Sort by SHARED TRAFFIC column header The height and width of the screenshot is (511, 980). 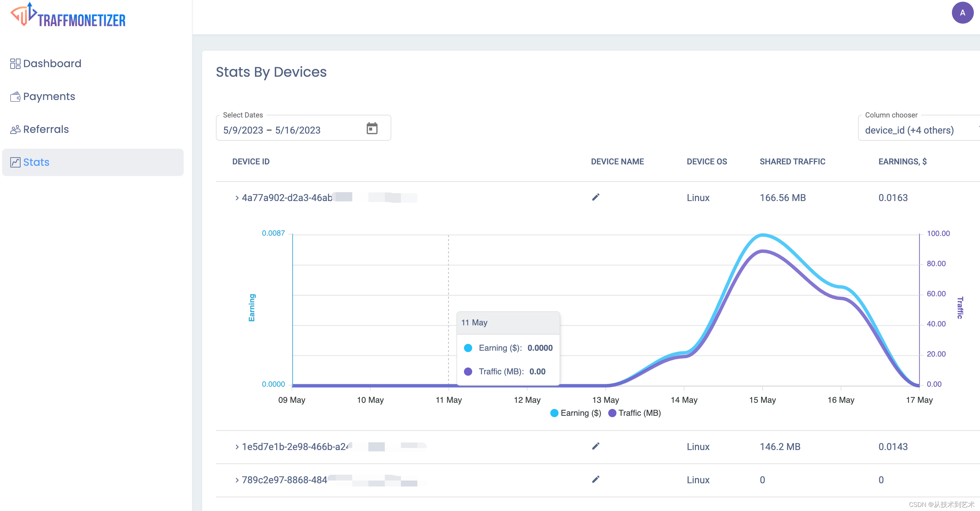pyautogui.click(x=792, y=162)
